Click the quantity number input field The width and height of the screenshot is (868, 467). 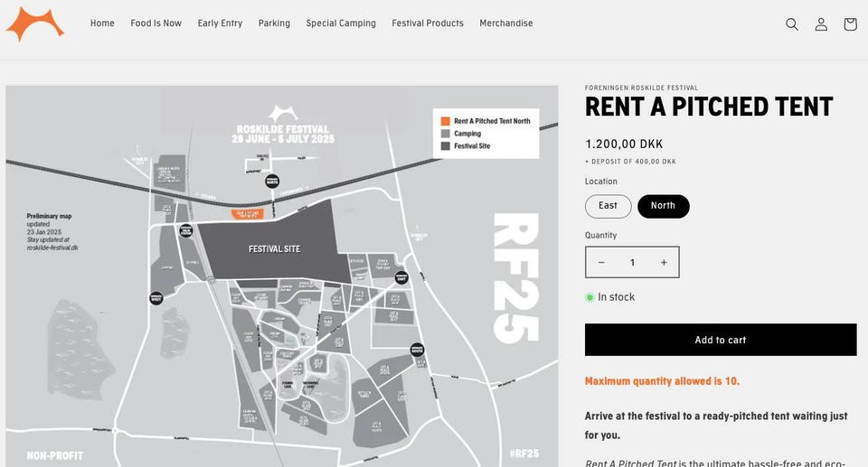pos(632,262)
